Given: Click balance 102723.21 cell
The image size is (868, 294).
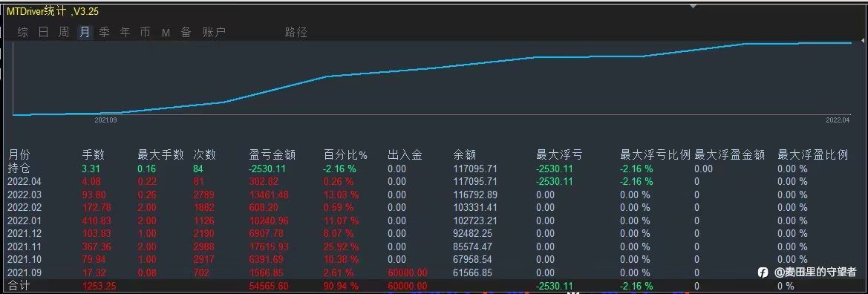Looking at the screenshot, I should coord(475,220).
